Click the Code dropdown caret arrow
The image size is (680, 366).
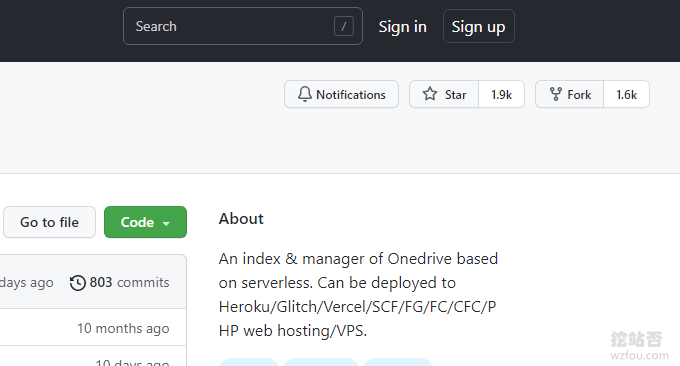pyautogui.click(x=166, y=223)
